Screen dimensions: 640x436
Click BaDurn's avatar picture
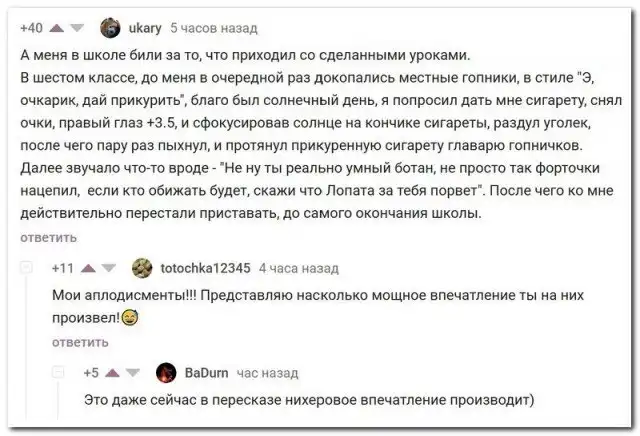pos(168,373)
